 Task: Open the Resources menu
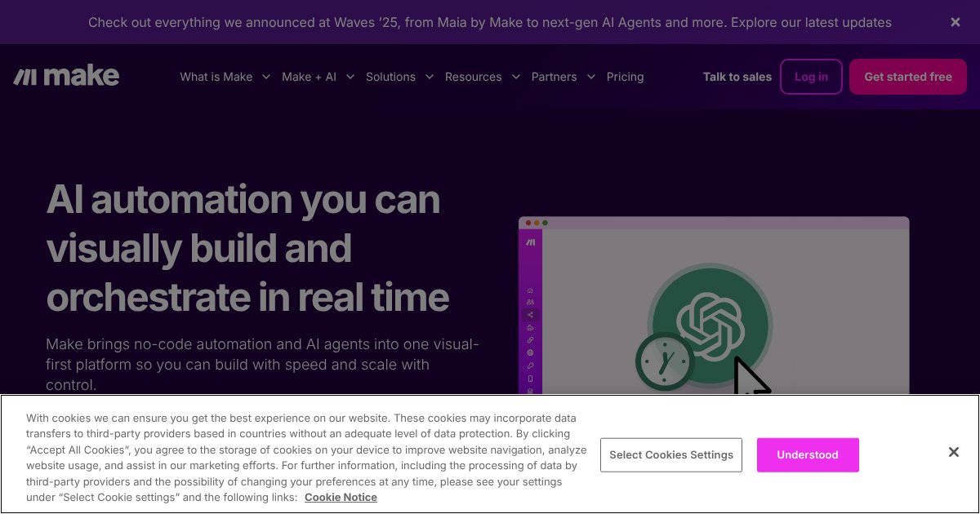click(x=482, y=77)
